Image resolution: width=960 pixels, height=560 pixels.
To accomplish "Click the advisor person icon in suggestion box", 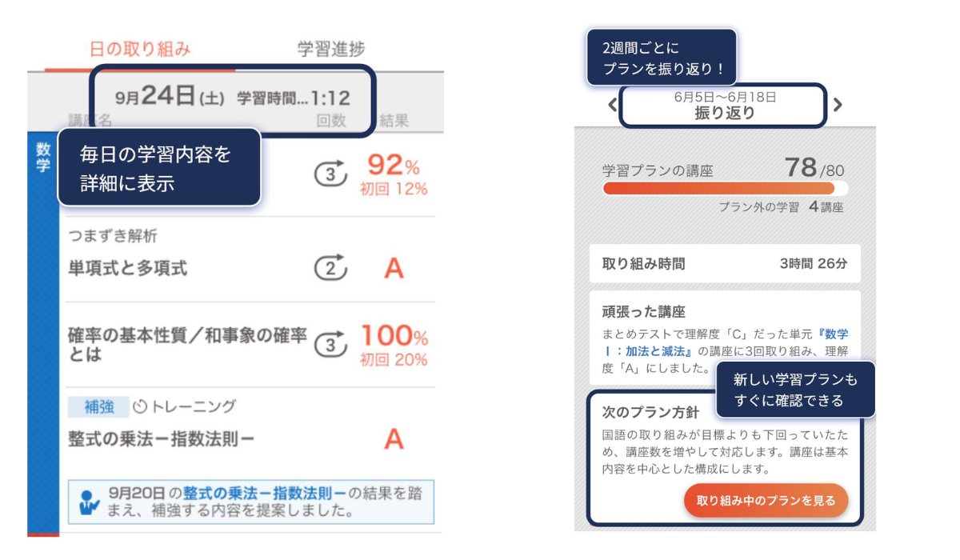I will click(x=90, y=502).
